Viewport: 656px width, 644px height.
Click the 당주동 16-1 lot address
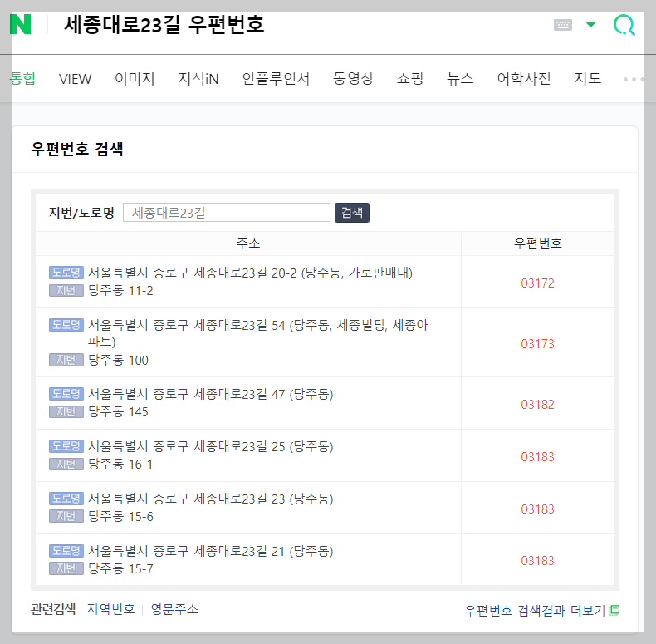pos(120,464)
